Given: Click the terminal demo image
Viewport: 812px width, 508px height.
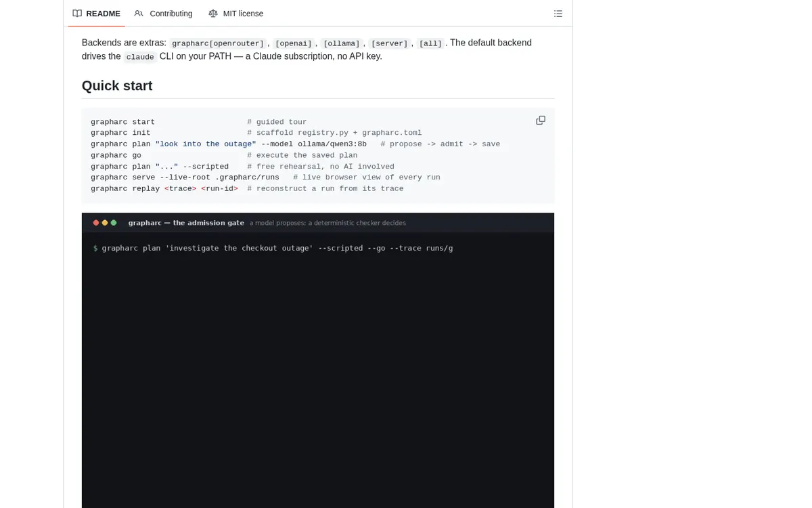Looking at the screenshot, I should point(318,360).
